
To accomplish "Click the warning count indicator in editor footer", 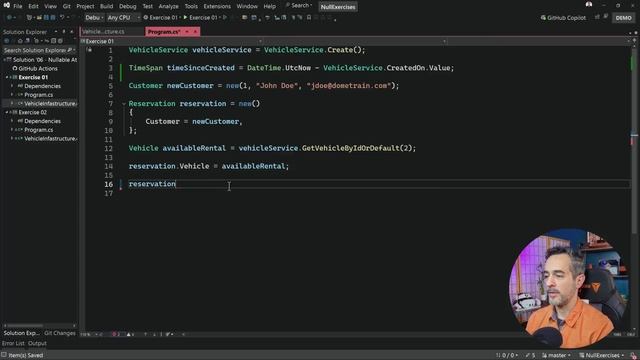I will 130,335.
